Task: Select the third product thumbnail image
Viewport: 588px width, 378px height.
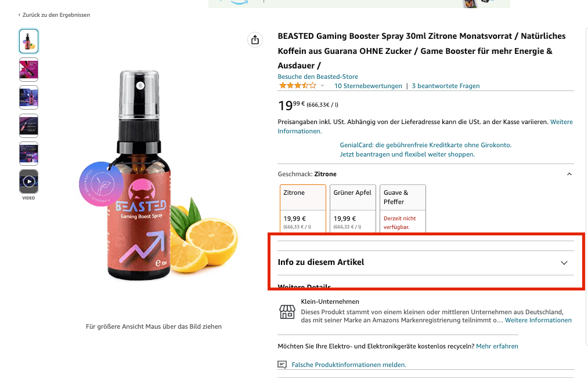Action: point(28,97)
